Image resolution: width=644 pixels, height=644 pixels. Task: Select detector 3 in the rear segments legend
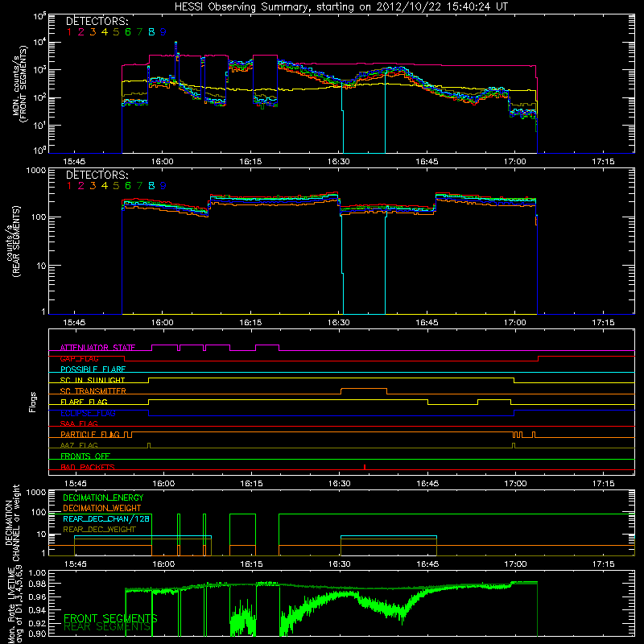point(93,186)
